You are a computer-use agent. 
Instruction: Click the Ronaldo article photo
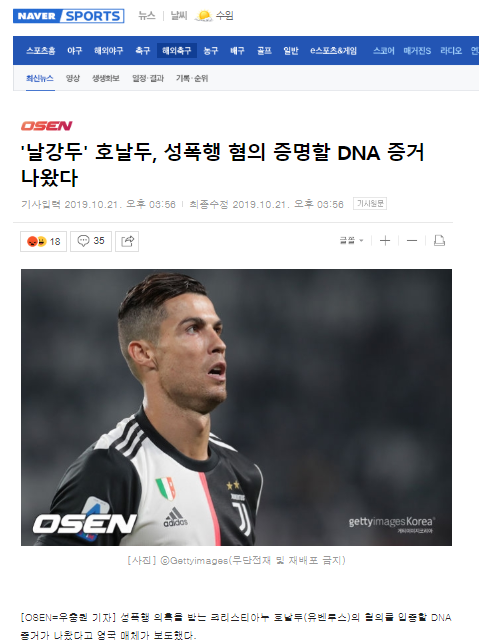[x=236, y=407]
